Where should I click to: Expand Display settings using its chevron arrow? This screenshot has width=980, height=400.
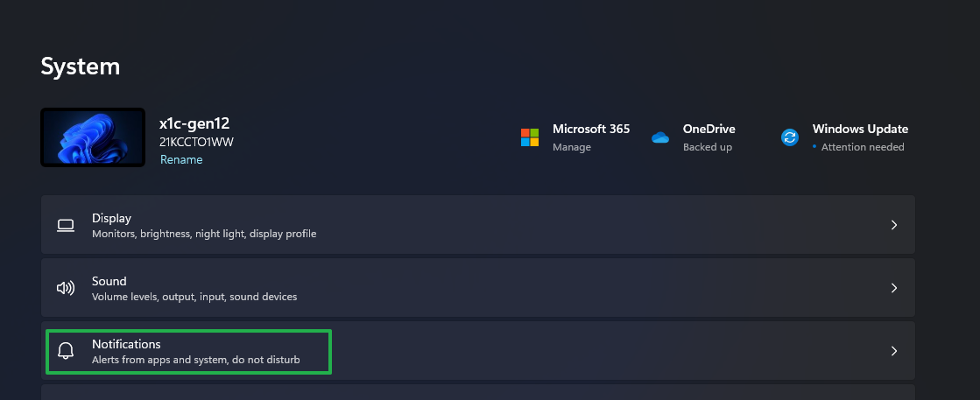pyautogui.click(x=894, y=225)
